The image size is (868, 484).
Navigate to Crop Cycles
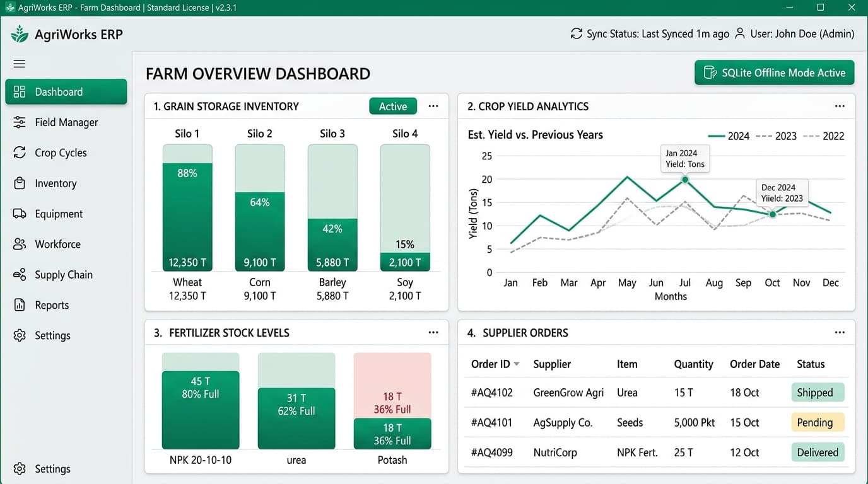[66, 153]
